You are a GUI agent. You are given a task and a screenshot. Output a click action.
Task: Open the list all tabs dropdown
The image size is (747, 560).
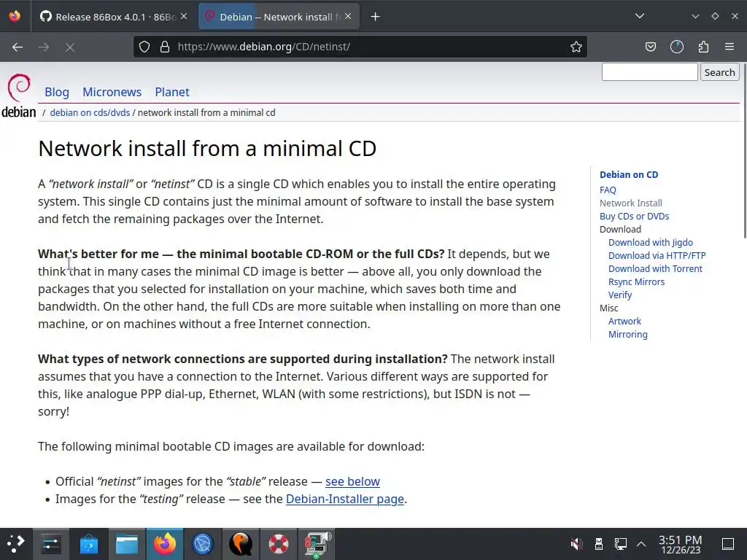tap(640, 16)
